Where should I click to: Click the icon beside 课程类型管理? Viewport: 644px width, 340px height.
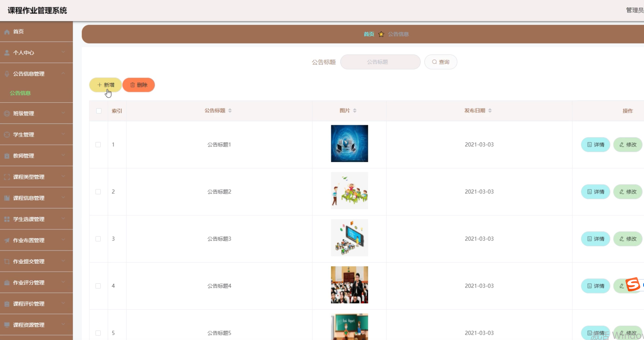tap(7, 177)
